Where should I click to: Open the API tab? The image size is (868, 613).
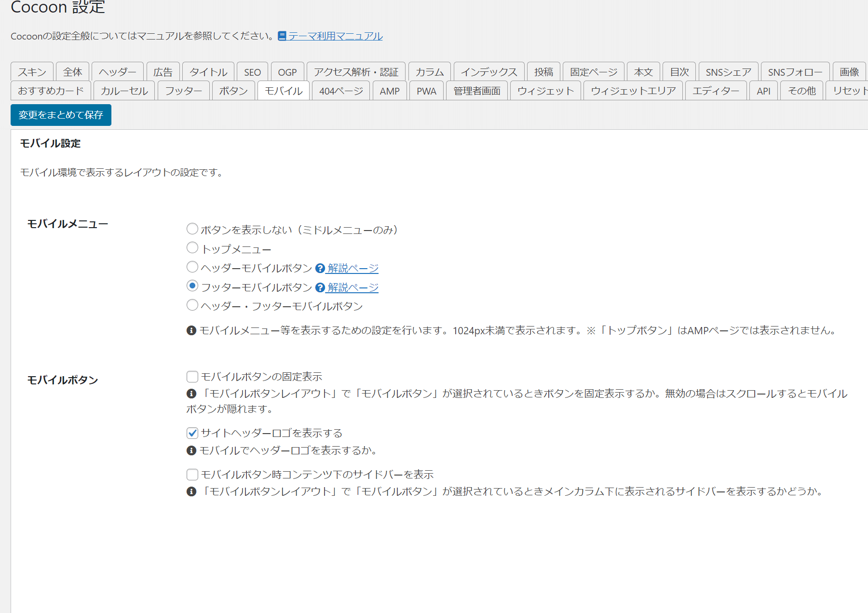click(763, 91)
